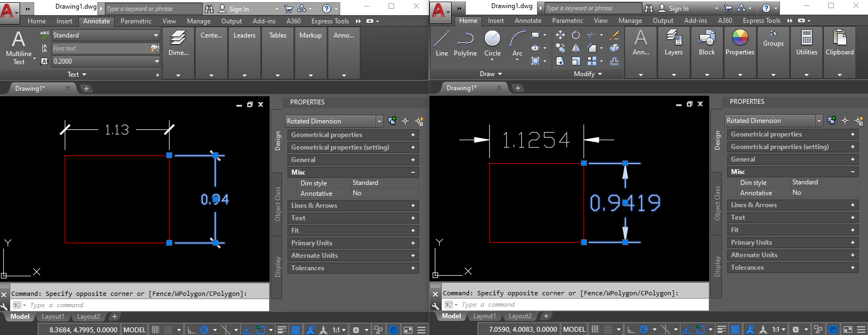Toggle transparency in right window status bar
This screenshot has width=868, height=335.
[x=735, y=329]
